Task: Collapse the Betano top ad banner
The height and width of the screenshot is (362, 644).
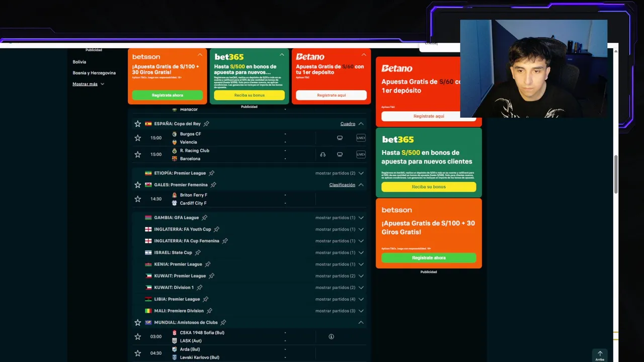Action: [364, 54]
